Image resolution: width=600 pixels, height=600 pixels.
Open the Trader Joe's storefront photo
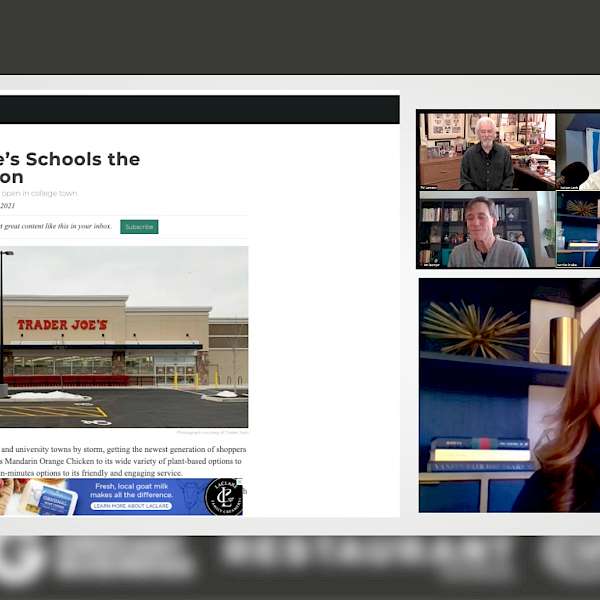pyautogui.click(x=124, y=337)
